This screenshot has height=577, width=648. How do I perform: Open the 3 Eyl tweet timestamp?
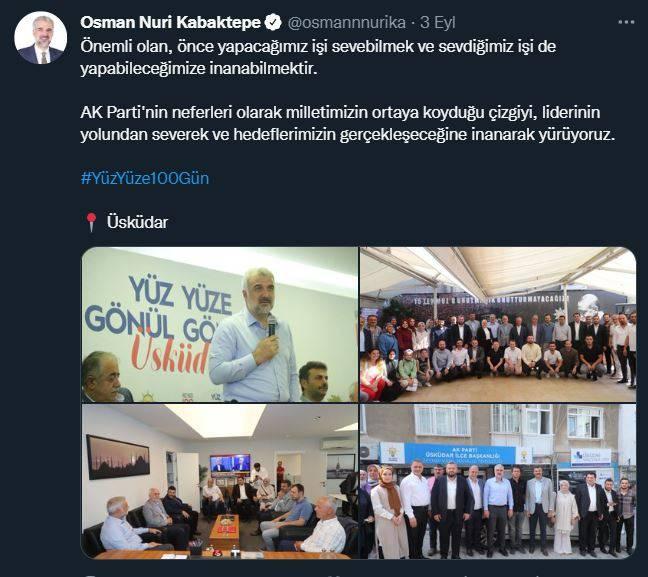tap(438, 22)
